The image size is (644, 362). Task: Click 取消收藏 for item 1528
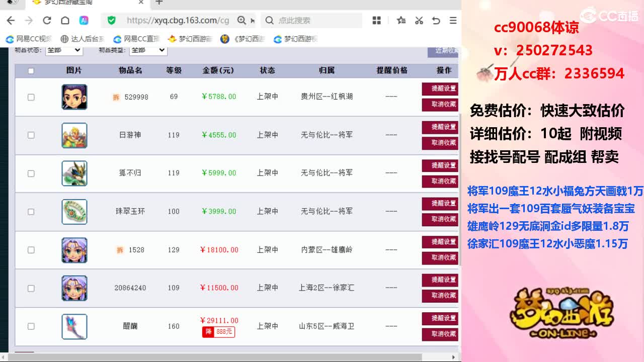click(x=441, y=257)
